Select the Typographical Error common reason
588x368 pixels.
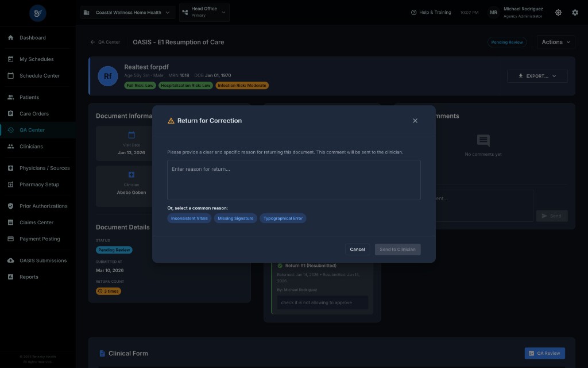(283, 218)
